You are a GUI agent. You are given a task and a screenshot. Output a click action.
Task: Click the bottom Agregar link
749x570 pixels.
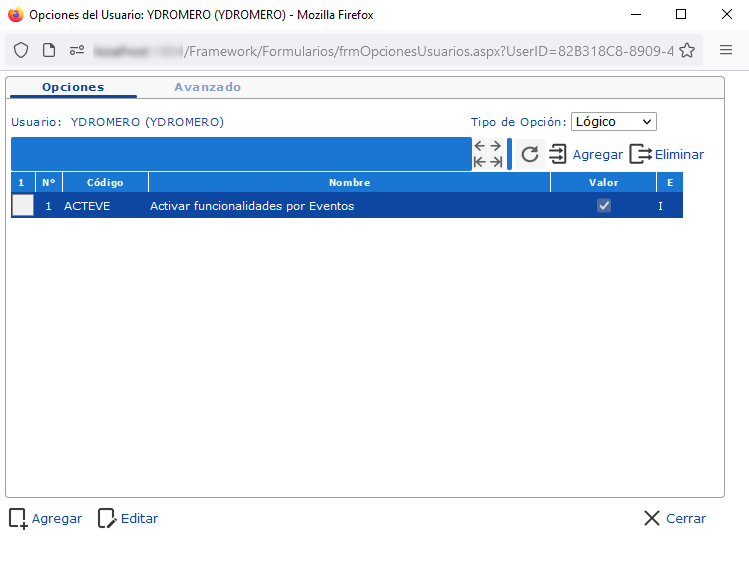click(57, 518)
